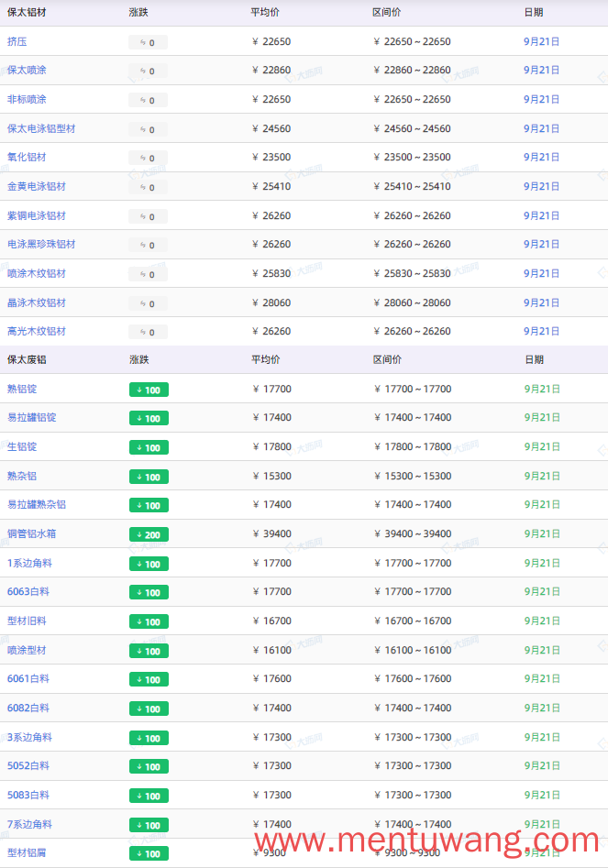The image size is (608, 868).
Task: Open the 生铝锭 link
Action: 22,446
